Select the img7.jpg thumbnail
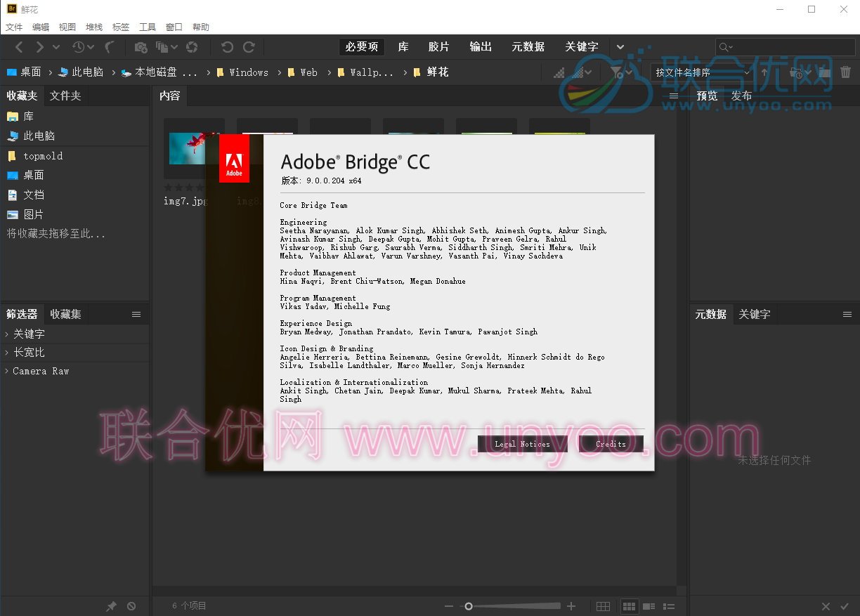The image size is (860, 616). click(194, 148)
